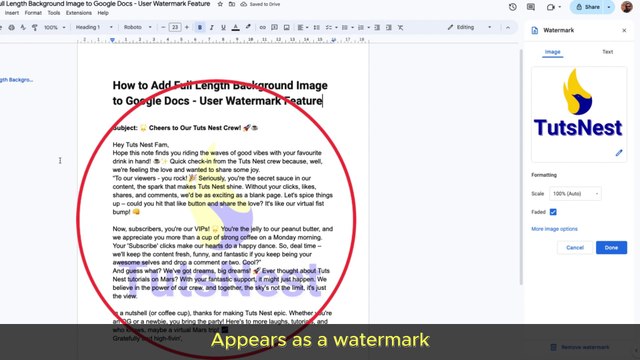Open the comments history icon

tap(531, 7)
